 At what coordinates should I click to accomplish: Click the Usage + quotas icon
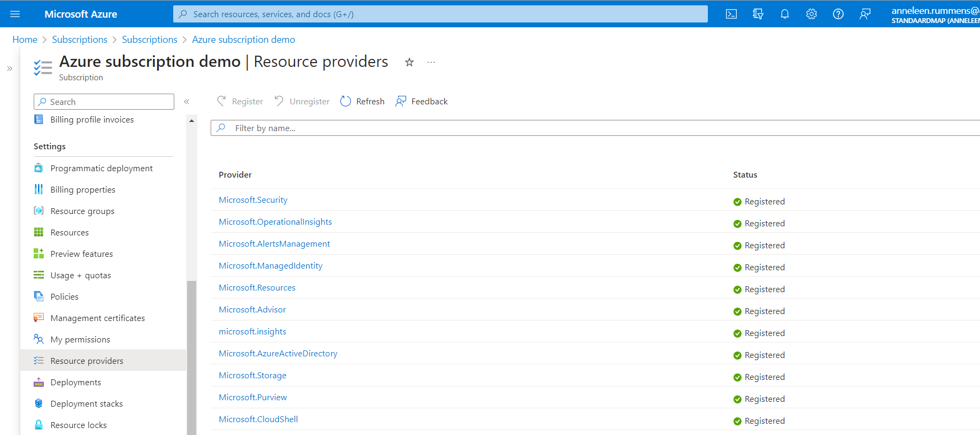pyautogui.click(x=38, y=274)
